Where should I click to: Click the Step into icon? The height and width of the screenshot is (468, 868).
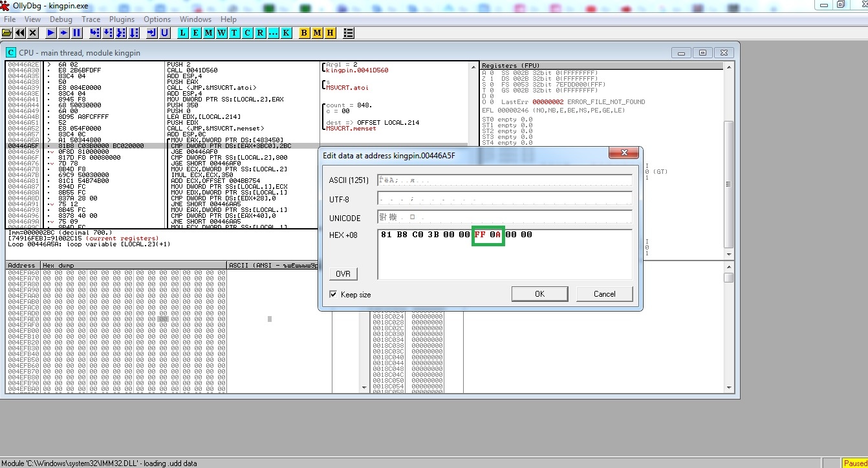[95, 33]
